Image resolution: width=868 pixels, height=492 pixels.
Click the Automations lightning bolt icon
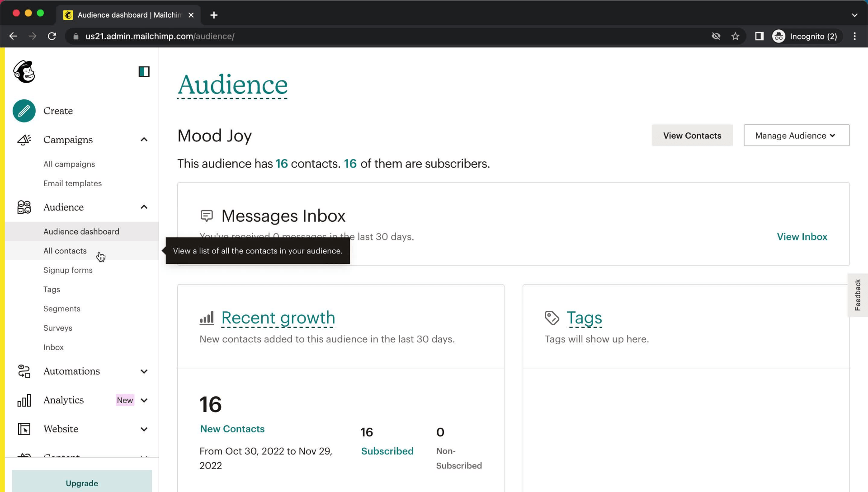coord(24,370)
